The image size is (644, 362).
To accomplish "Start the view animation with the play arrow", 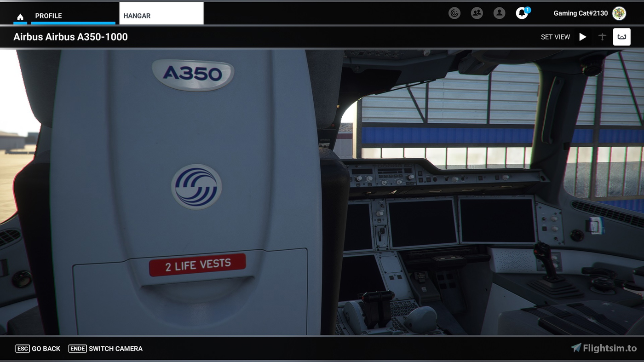I will click(583, 36).
